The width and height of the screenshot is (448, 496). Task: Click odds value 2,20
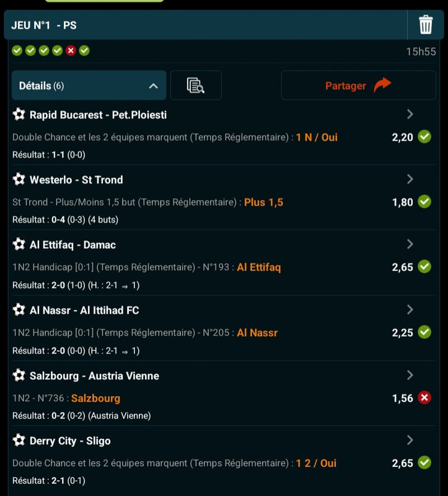click(x=403, y=137)
